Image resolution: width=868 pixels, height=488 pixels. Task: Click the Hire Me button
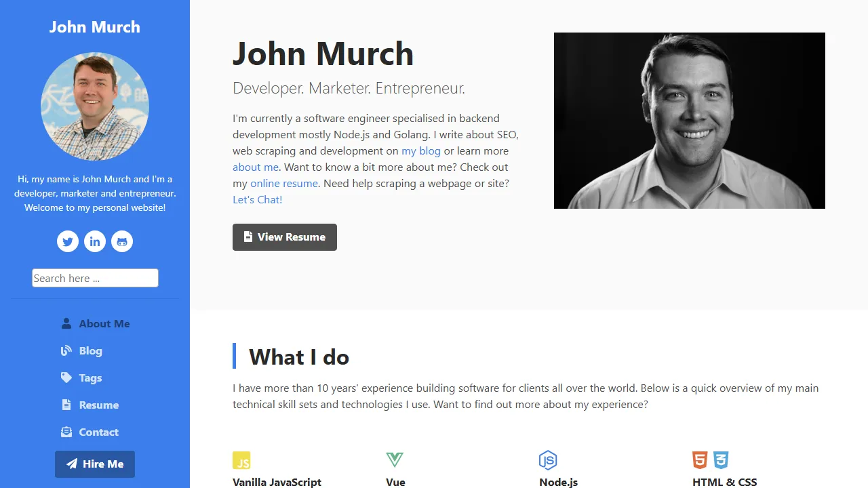95,464
